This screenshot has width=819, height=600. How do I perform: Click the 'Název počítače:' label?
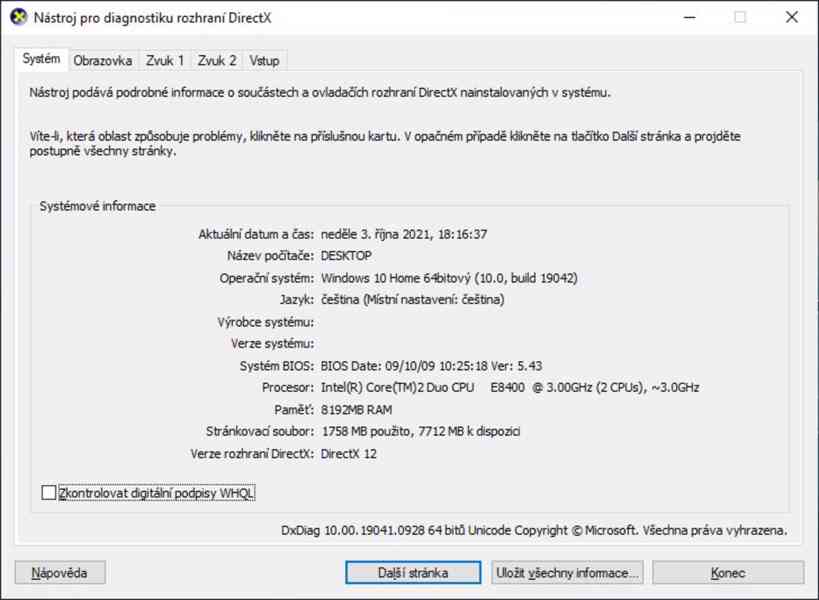(271, 256)
